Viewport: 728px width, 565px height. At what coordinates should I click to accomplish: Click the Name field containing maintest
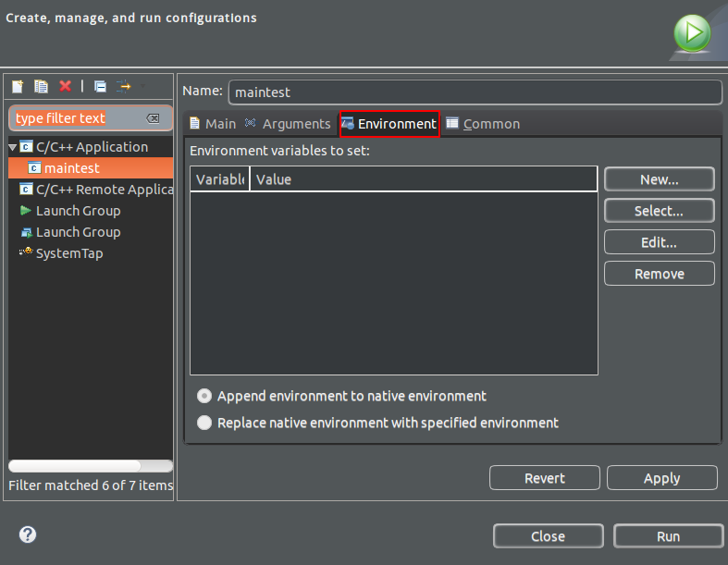tap(475, 92)
